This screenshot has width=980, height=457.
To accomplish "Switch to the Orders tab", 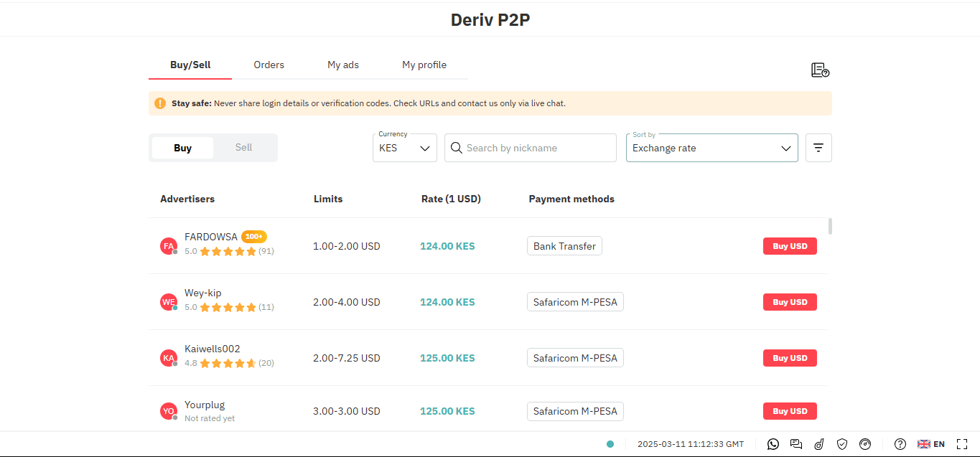I will click(269, 65).
